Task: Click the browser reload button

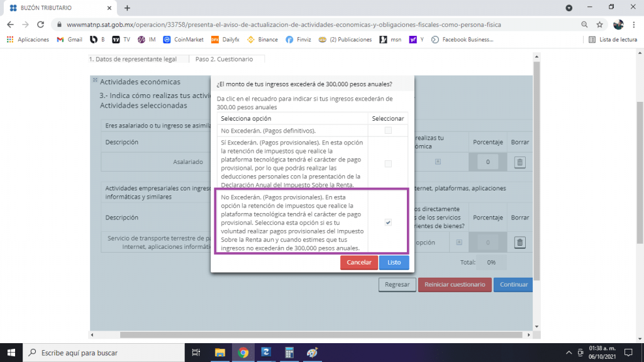Action: 40,25
